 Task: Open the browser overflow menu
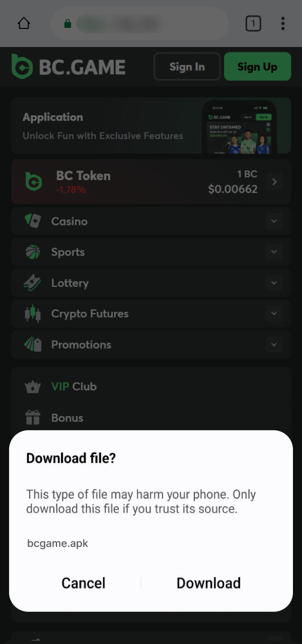click(283, 23)
